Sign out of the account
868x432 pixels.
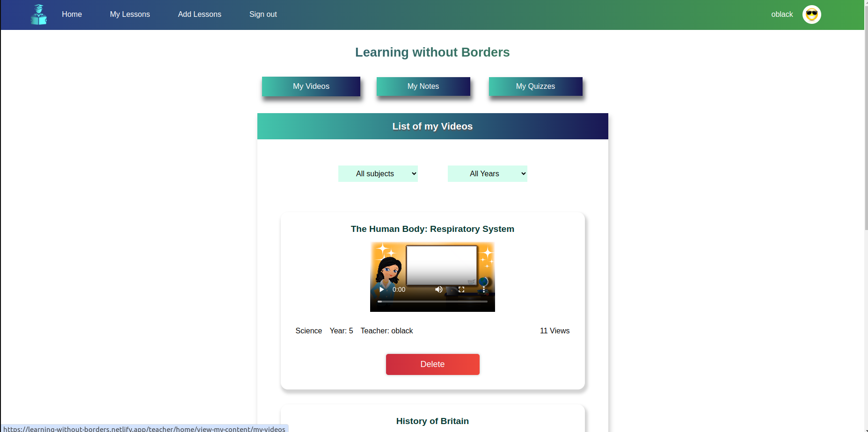(x=263, y=14)
